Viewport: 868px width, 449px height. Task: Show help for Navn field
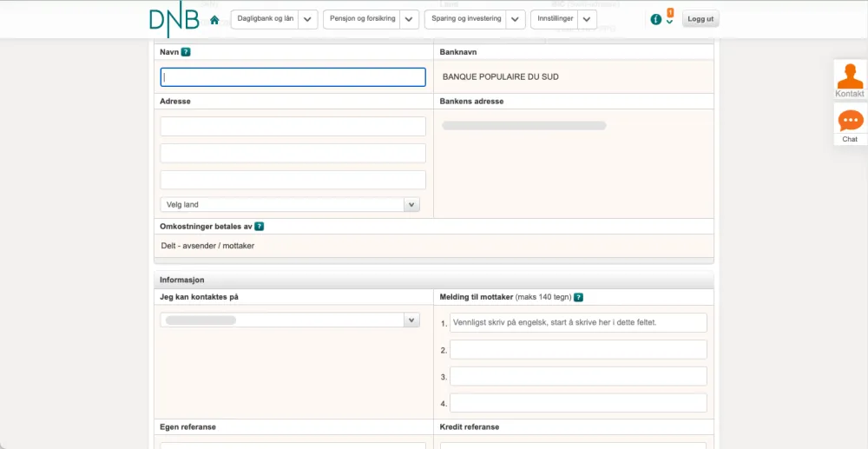click(186, 52)
